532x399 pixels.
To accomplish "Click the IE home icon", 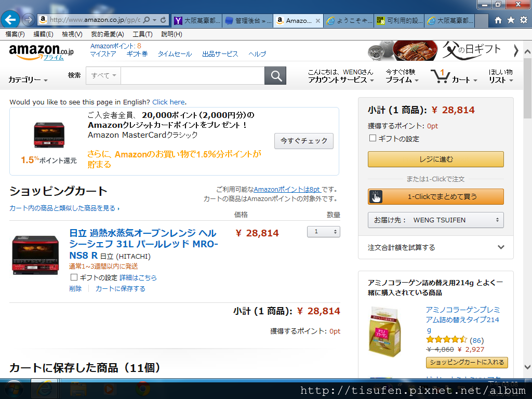I will 498,20.
